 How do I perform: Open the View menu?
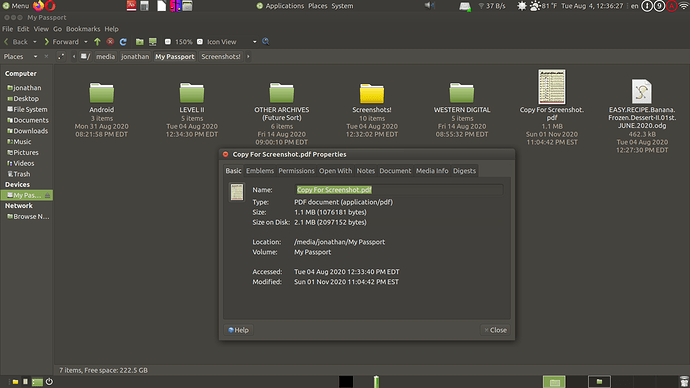[41, 29]
